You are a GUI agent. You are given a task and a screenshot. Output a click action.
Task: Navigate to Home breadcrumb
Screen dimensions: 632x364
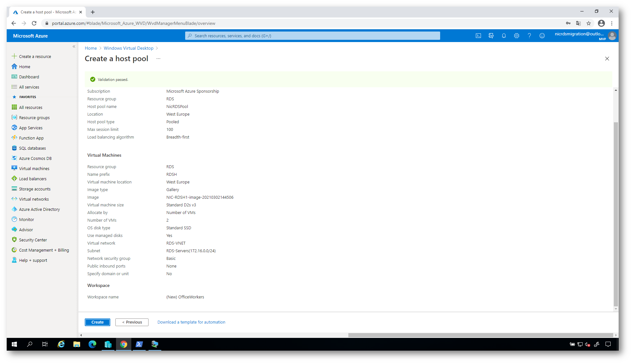coord(91,48)
